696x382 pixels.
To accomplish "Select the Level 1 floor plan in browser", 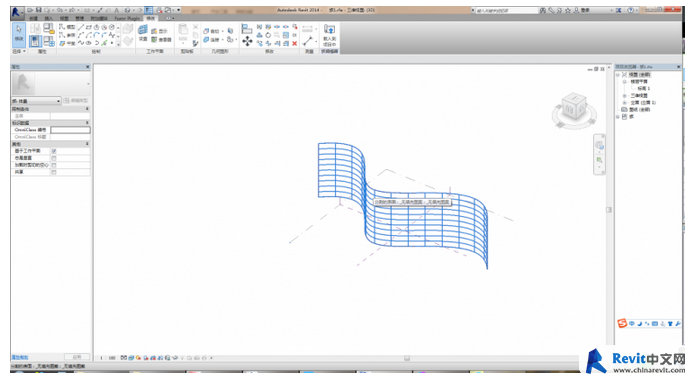I will pyautogui.click(x=644, y=88).
